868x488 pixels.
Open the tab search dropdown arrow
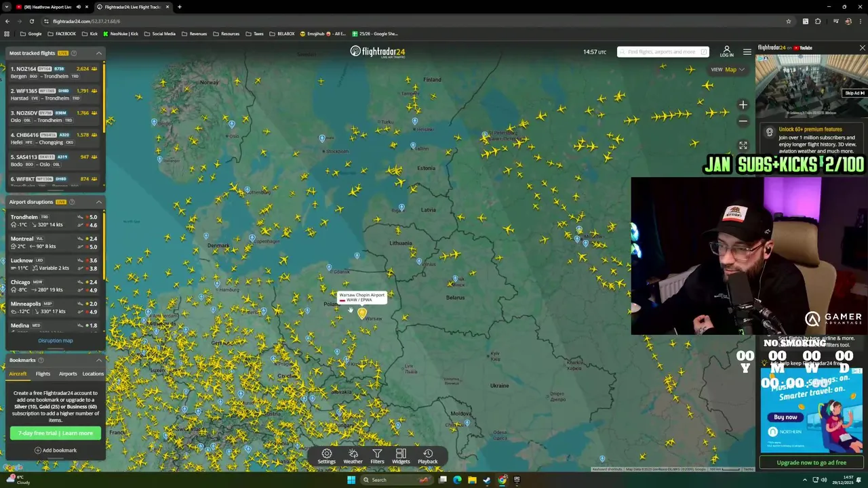point(6,7)
